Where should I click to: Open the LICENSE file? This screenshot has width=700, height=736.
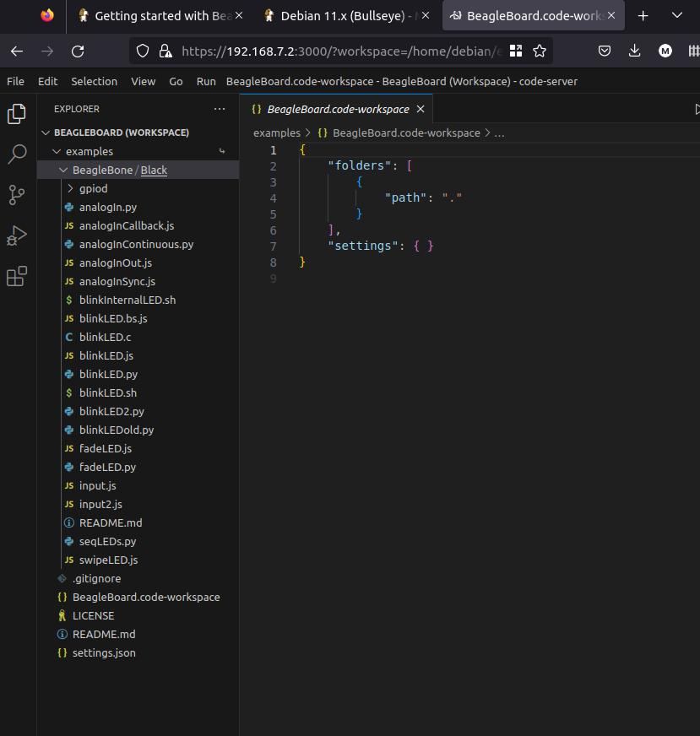click(x=93, y=616)
